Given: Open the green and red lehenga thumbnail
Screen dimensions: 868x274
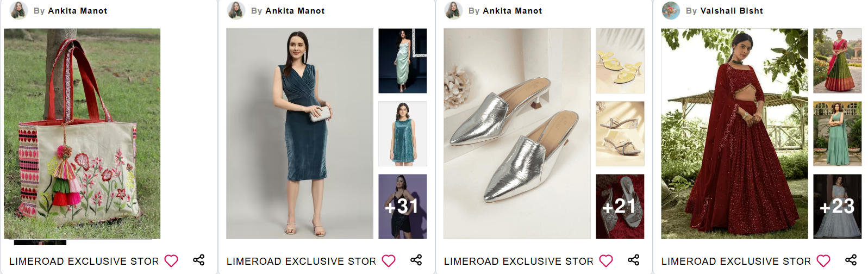Looking at the screenshot, I should [x=838, y=61].
